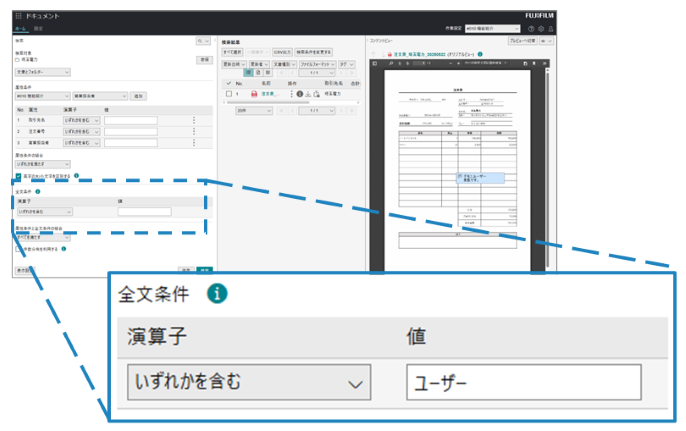Open the いずれかを含む operator dropdown
Image resolution: width=686 pixels, height=431 pixels.
tap(248, 382)
